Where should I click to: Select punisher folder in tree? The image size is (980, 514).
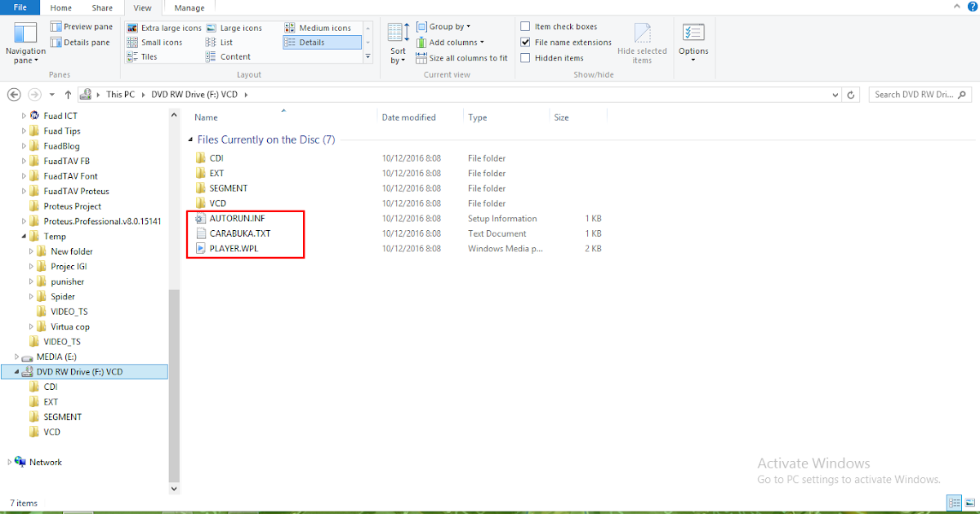point(67,281)
